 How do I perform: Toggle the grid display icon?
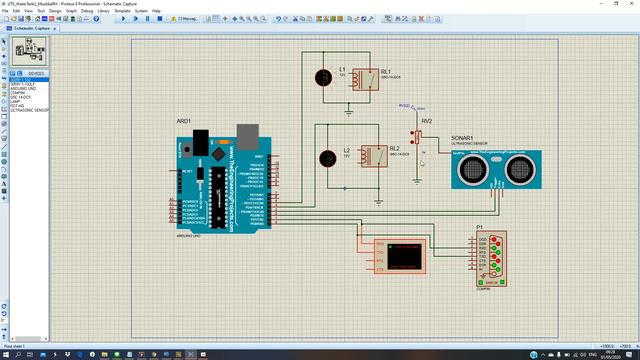click(x=216, y=19)
